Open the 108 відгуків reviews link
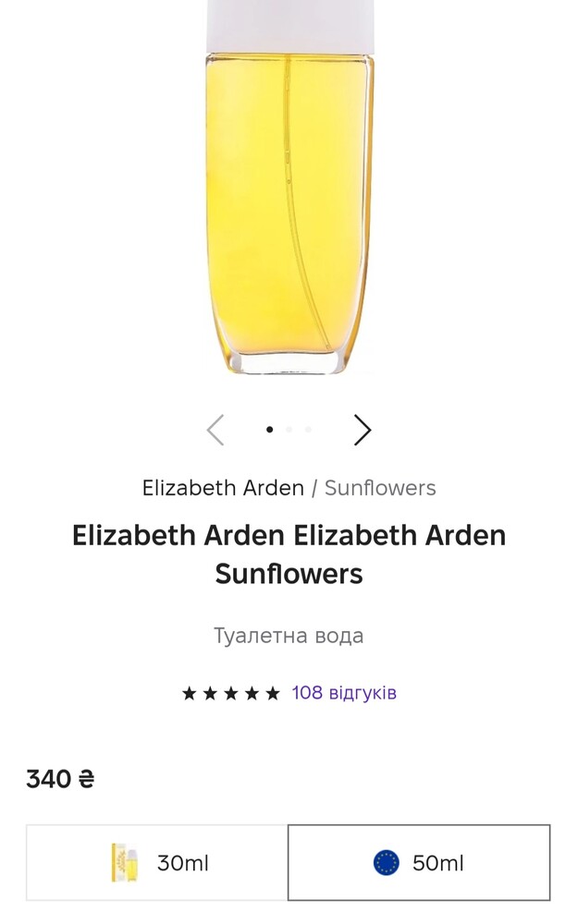The image size is (578, 924). click(344, 692)
